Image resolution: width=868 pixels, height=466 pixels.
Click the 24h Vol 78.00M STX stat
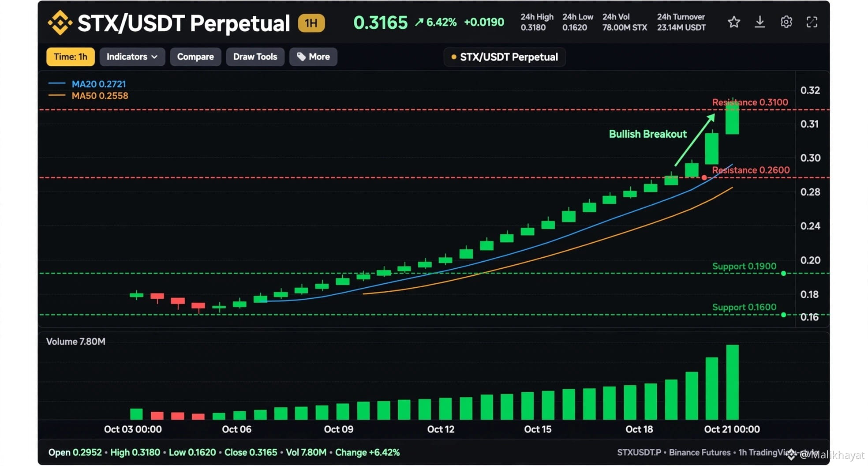625,22
